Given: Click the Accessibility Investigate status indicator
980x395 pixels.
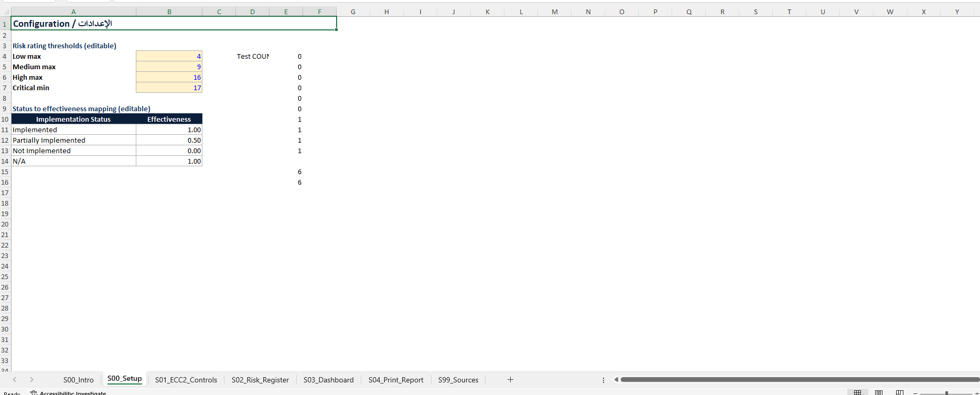Looking at the screenshot, I should (68, 392).
